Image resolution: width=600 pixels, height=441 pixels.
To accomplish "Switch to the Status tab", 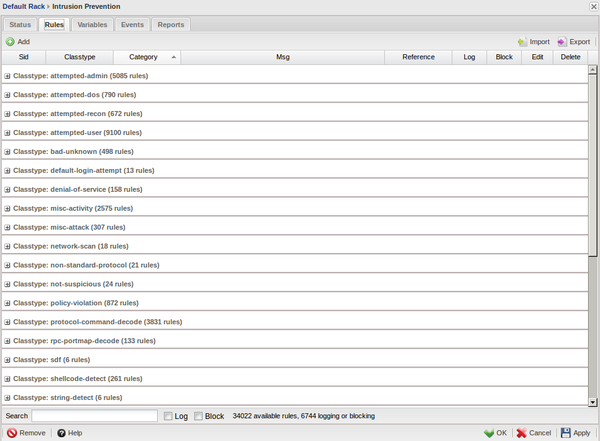I will 20,24.
